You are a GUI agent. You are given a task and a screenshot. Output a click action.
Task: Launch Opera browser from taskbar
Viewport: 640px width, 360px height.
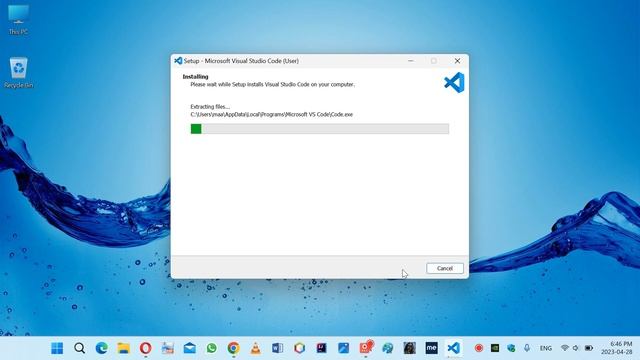145,348
